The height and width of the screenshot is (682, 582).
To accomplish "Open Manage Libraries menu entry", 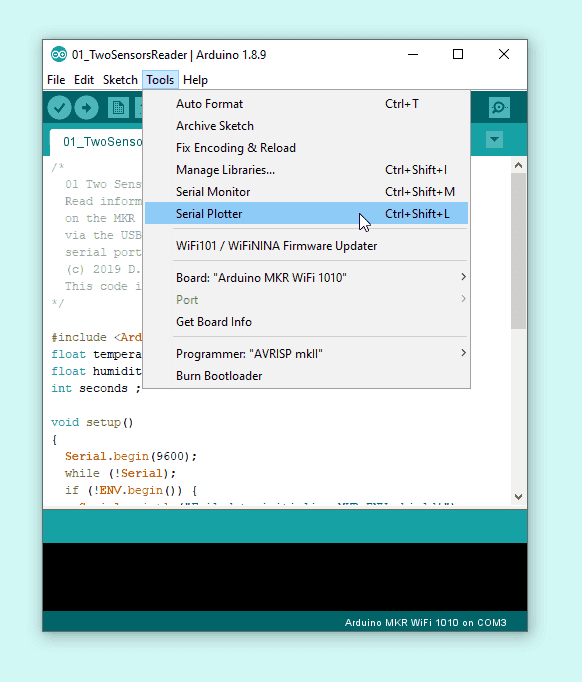I will click(x=306, y=170).
